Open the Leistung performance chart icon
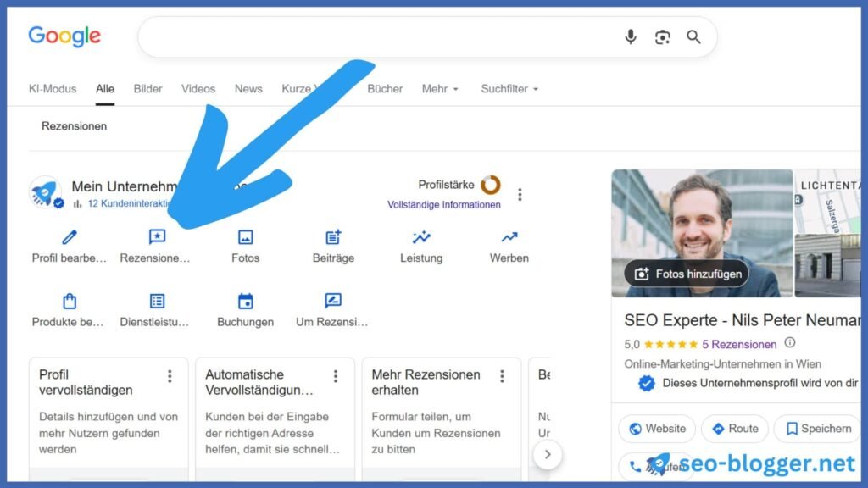The image size is (868, 488). pos(421,237)
